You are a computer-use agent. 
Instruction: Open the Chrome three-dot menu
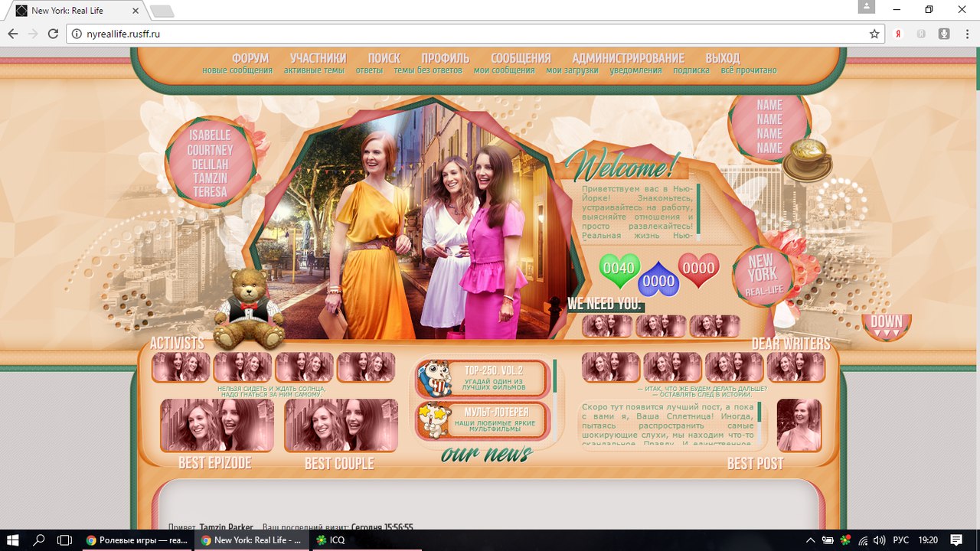pos(965,34)
